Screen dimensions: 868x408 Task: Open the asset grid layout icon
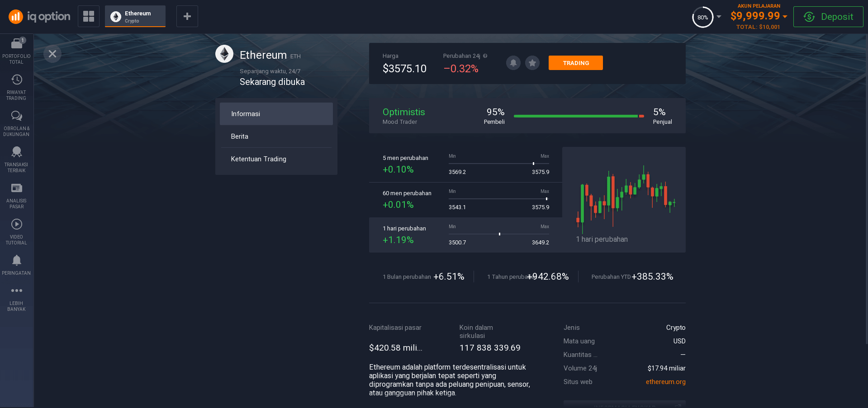click(x=89, y=16)
